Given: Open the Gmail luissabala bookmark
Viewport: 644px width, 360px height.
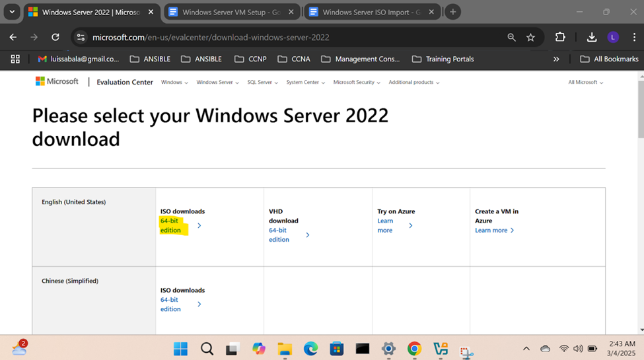Looking at the screenshot, I should pos(78,59).
